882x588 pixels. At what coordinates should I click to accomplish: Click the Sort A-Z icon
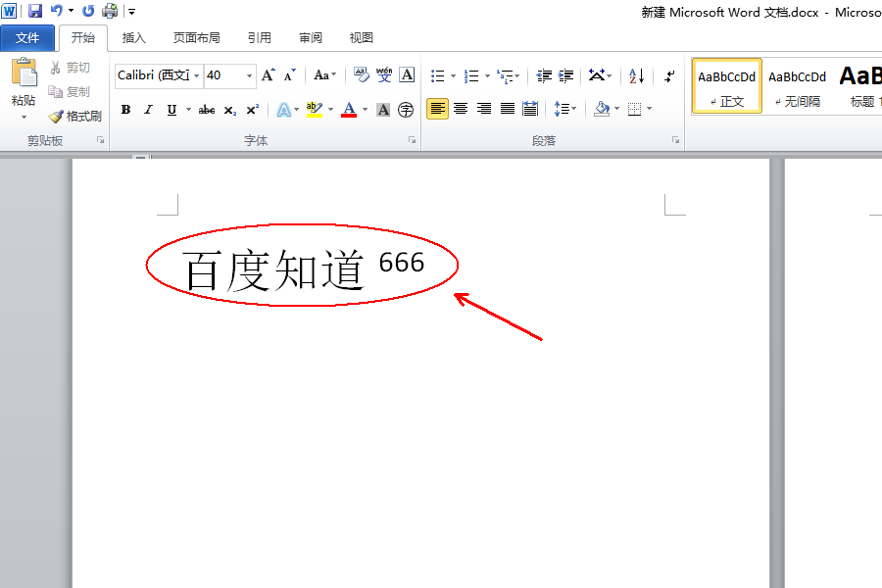tap(636, 75)
